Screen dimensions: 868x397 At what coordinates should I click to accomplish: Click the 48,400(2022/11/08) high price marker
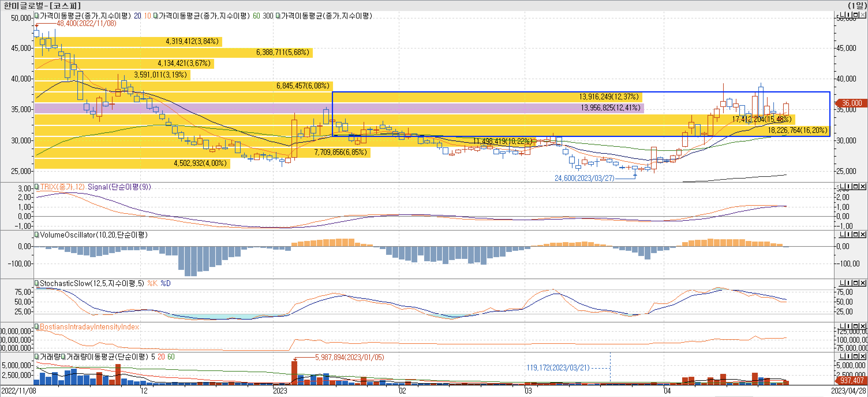(86, 23)
